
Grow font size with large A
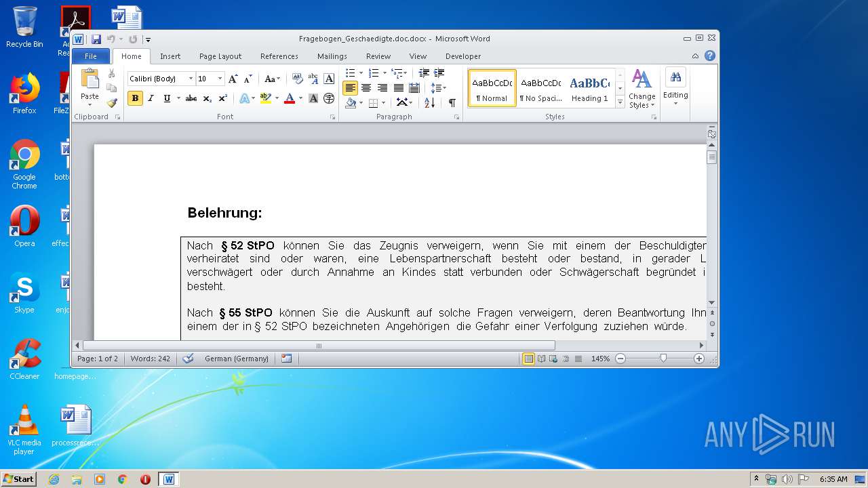[233, 79]
